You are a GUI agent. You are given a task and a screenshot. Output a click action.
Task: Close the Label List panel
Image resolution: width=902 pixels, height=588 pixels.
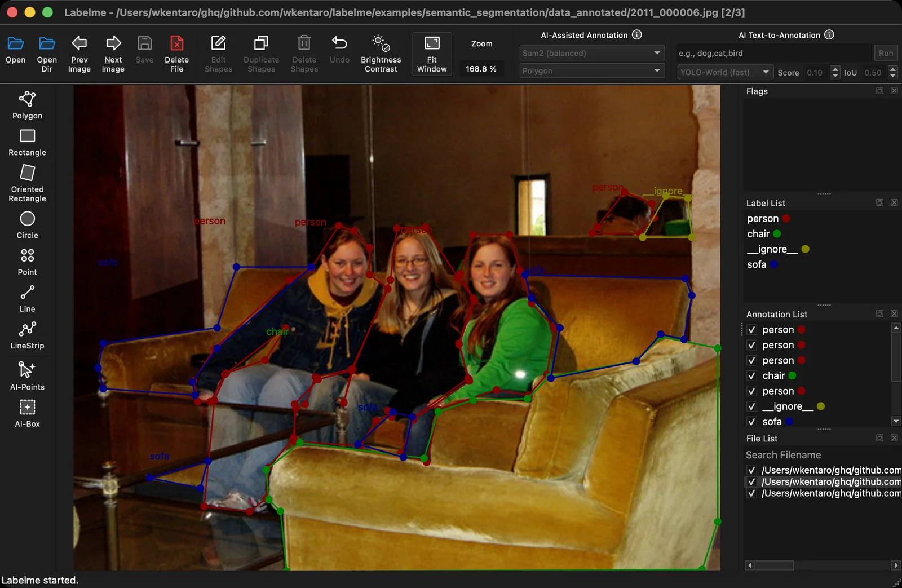pyautogui.click(x=894, y=202)
